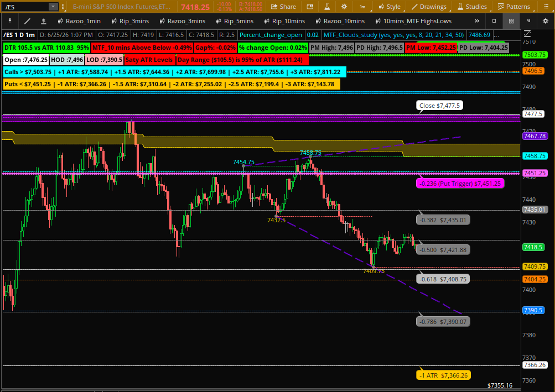Click the PD Low: 7,404.25 label
Screen dimensions: 555x392
click(x=484, y=48)
